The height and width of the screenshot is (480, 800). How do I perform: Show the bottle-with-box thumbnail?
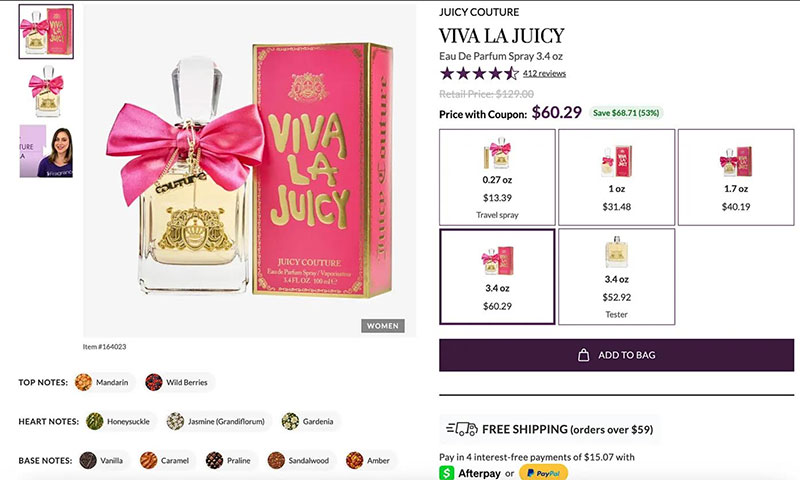(x=46, y=32)
